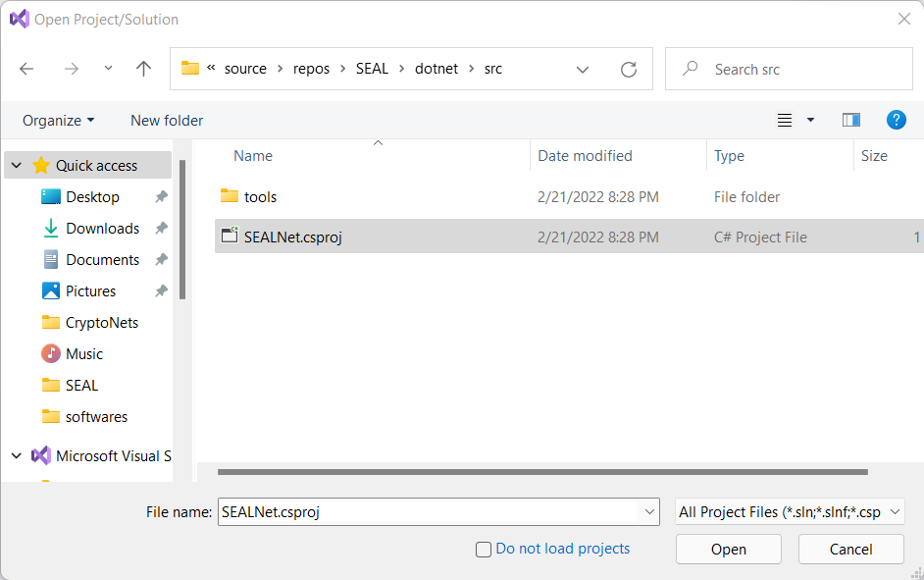Click New folder in toolbar
The width and height of the screenshot is (924, 580).
167,121
